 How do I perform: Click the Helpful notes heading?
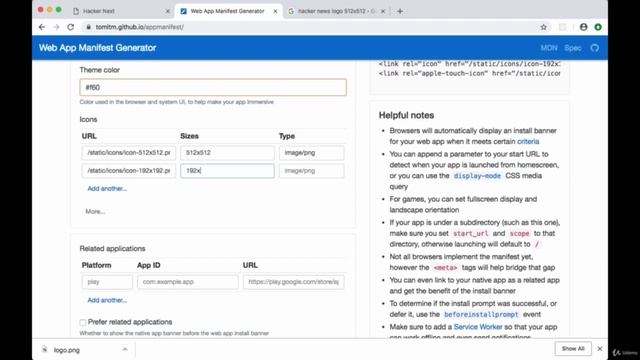point(406,116)
